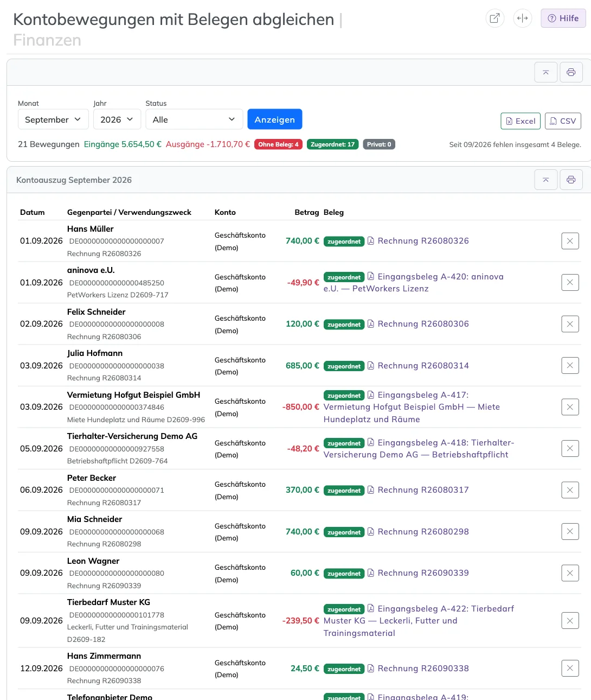The height and width of the screenshot is (700, 591).
Task: Open the Status dropdown showing Alle
Action: pos(194,119)
